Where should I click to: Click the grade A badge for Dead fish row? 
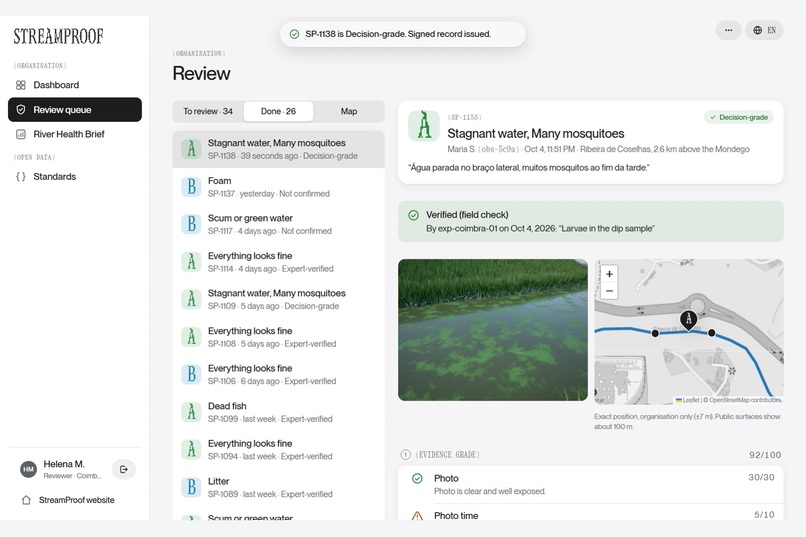coord(191,412)
